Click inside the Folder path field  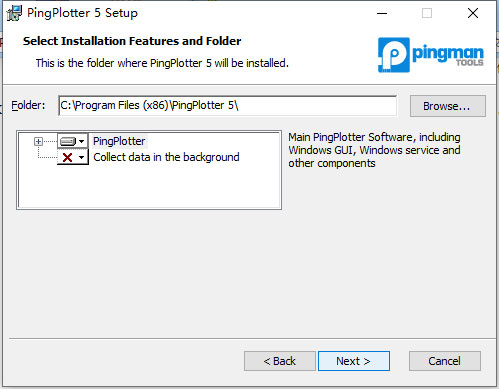point(228,106)
